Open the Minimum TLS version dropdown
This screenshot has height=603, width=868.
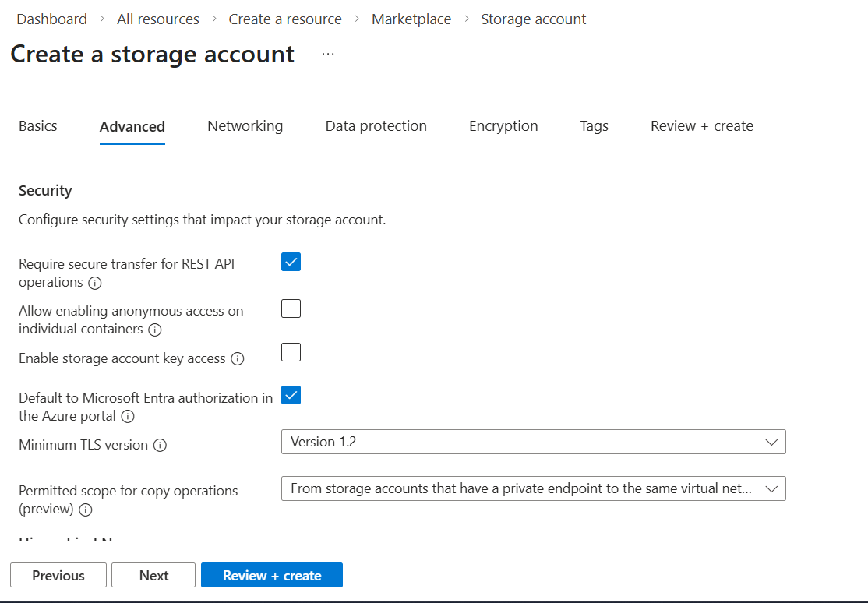pyautogui.click(x=533, y=442)
